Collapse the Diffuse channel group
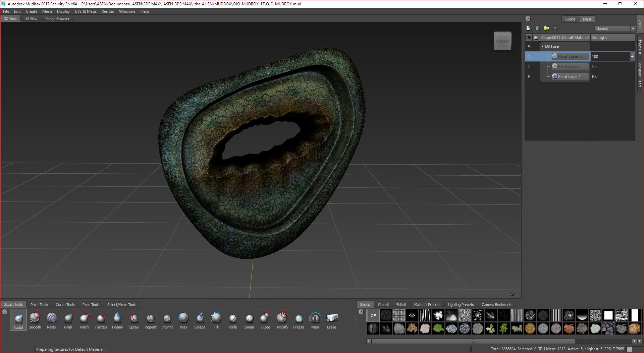The image size is (644, 353). point(542,46)
